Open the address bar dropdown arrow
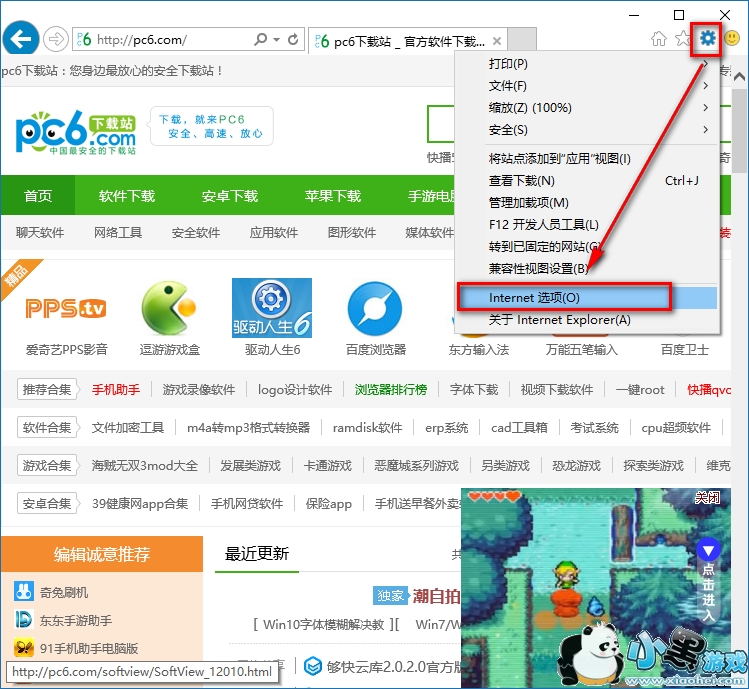Screen dimensions: 749x689 point(277,39)
